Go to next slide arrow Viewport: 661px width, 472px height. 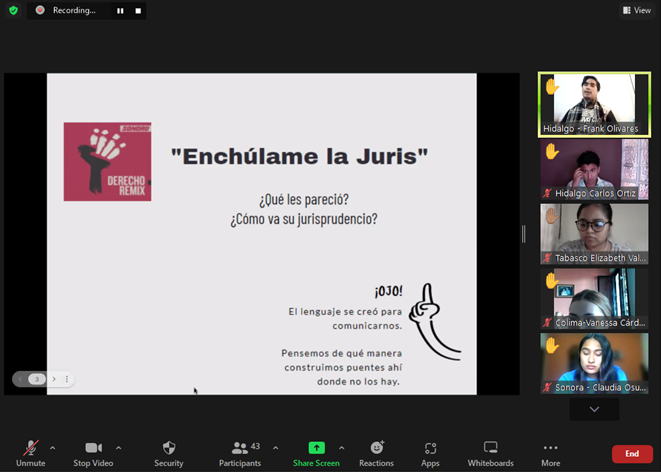[54, 379]
